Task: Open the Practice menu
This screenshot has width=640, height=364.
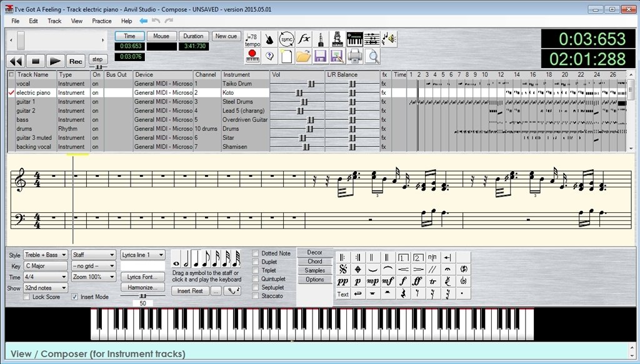Action: (x=102, y=21)
